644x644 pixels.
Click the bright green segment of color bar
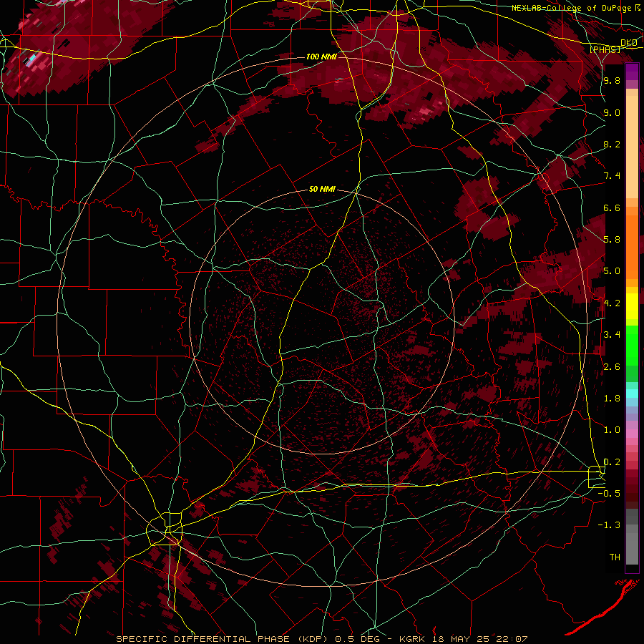[632, 345]
